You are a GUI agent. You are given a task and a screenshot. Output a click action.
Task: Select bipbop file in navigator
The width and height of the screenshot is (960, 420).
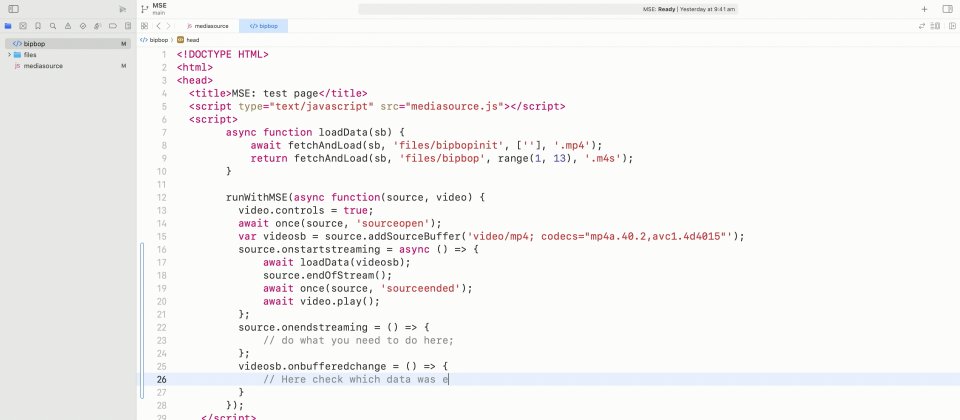point(68,44)
